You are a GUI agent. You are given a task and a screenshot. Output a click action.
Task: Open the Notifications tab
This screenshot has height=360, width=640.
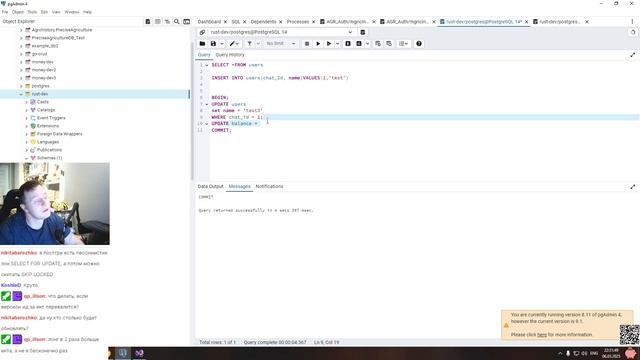(x=269, y=187)
